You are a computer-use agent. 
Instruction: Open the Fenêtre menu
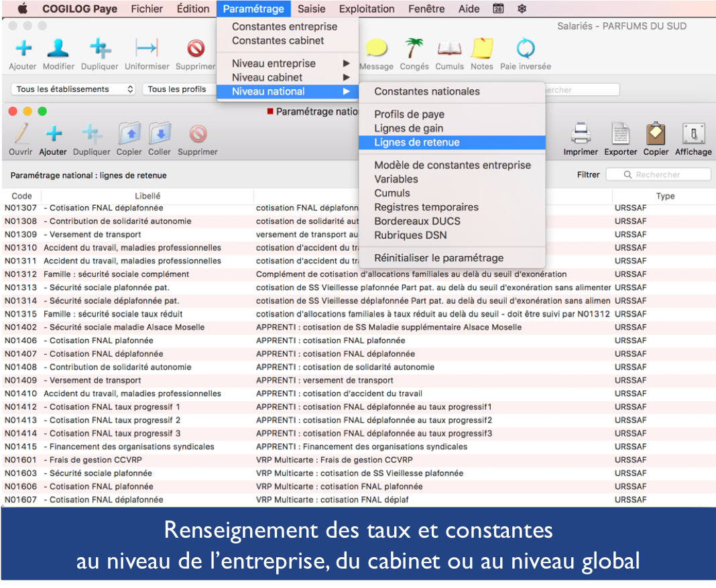click(x=426, y=9)
